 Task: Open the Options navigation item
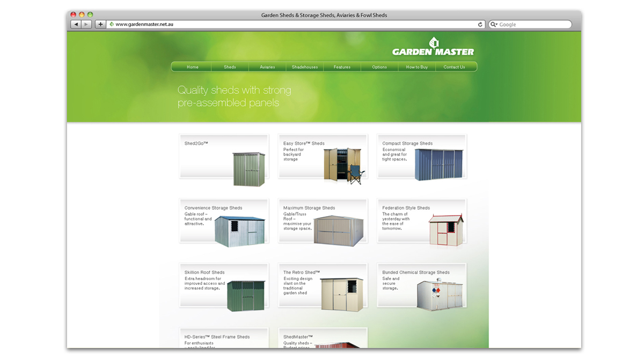(379, 67)
